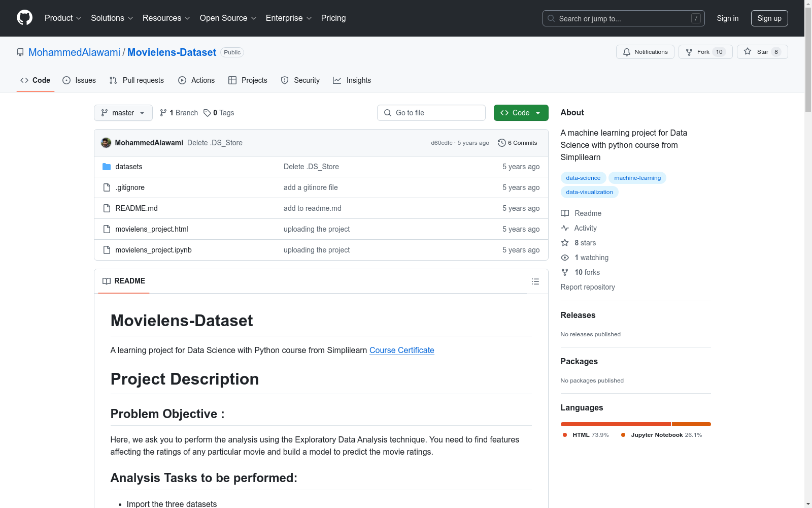Select the machine-learning topic tag
The width and height of the screenshot is (812, 508).
(637, 178)
